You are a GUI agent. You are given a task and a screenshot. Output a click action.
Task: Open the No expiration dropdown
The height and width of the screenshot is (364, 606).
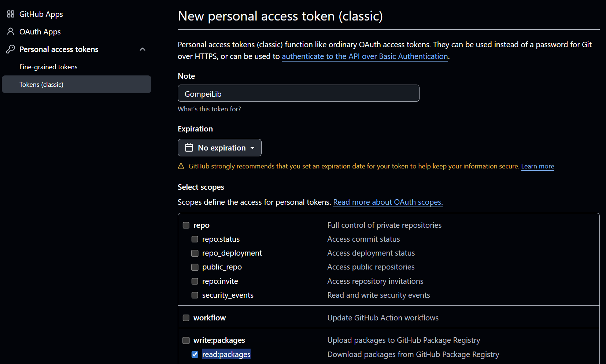pos(219,148)
